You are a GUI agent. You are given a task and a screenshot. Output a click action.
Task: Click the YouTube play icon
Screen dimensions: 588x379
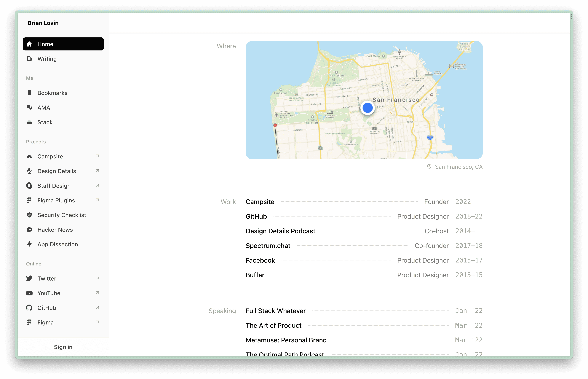click(x=29, y=293)
